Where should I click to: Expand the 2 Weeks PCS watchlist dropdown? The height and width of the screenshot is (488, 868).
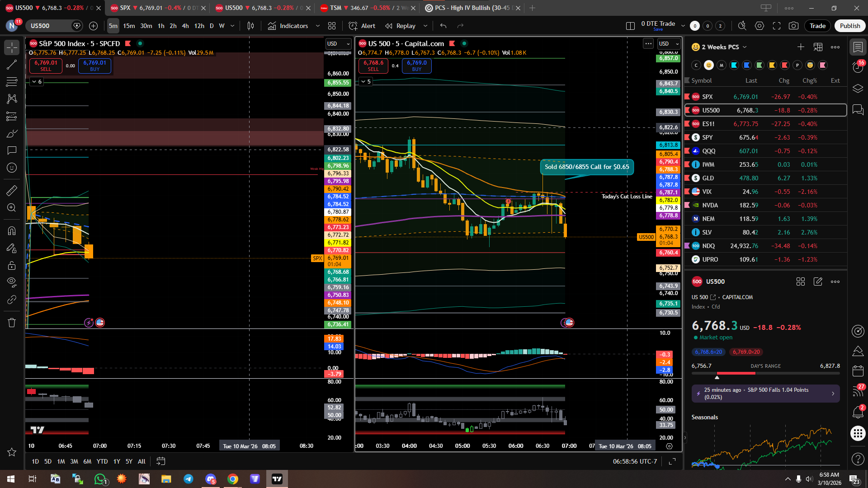[x=745, y=47]
